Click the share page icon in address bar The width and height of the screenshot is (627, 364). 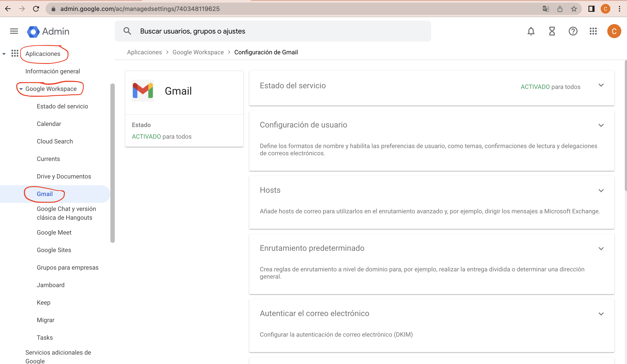(560, 9)
